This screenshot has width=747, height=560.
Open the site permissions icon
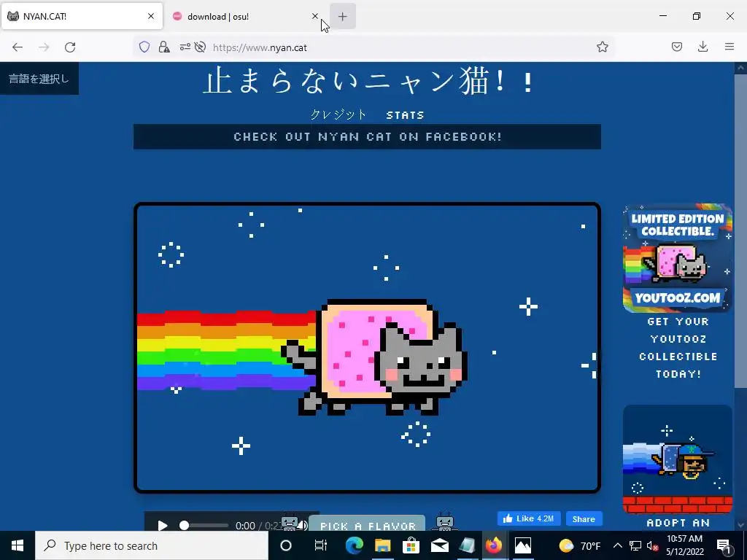[185, 47]
